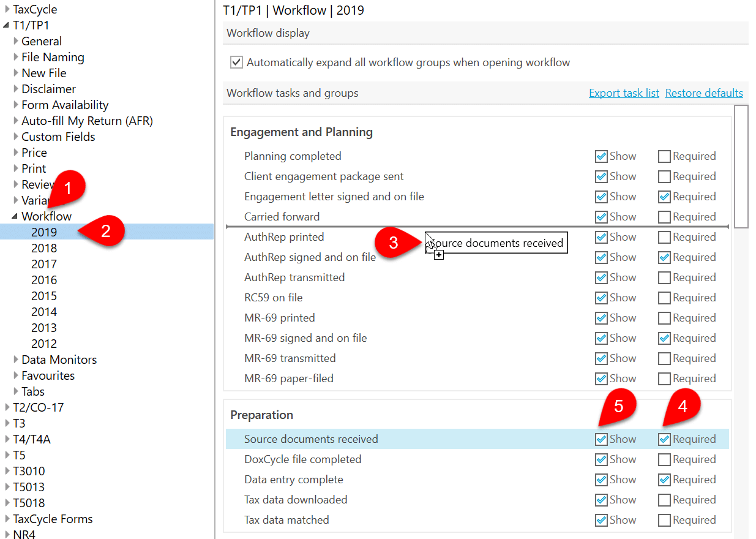Collapse the Workflow node arrow
This screenshot has width=756, height=539.
tap(15, 217)
